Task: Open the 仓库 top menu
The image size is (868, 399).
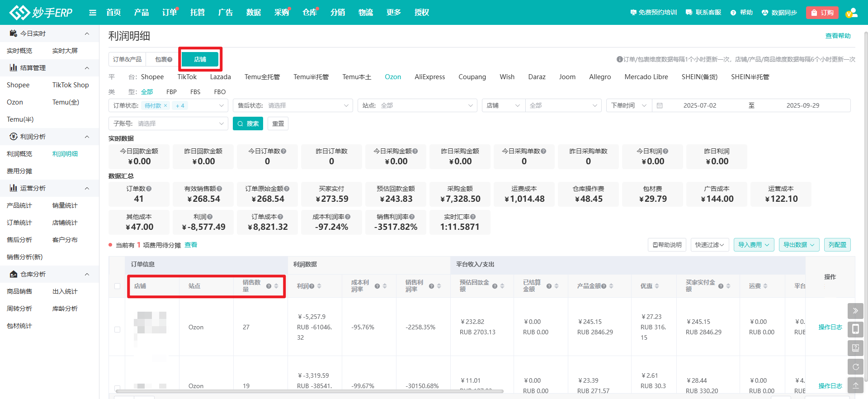Action: 309,13
